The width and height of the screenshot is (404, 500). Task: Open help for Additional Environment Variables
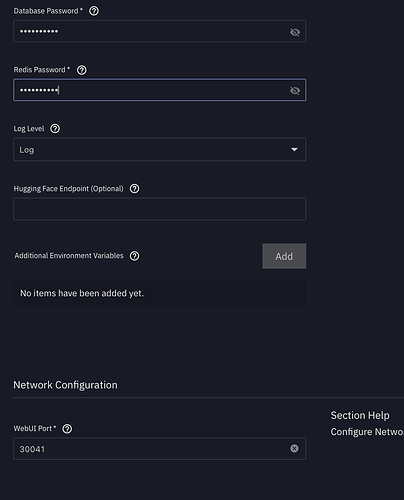[134, 256]
